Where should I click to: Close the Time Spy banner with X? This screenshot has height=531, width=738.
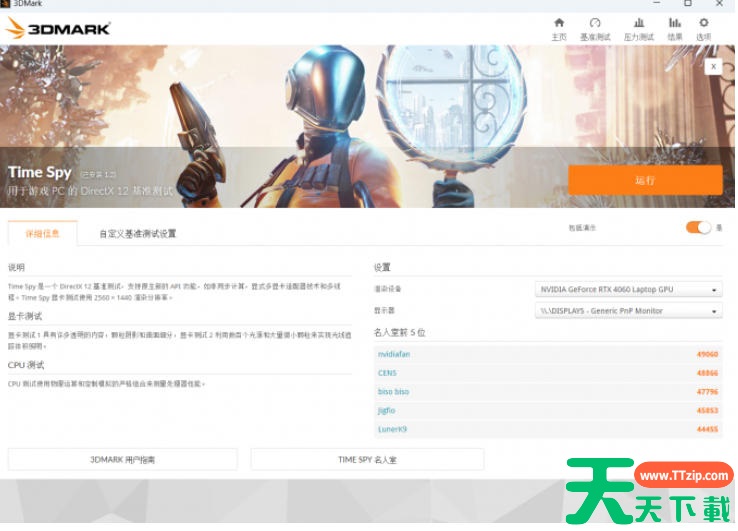pyautogui.click(x=712, y=66)
